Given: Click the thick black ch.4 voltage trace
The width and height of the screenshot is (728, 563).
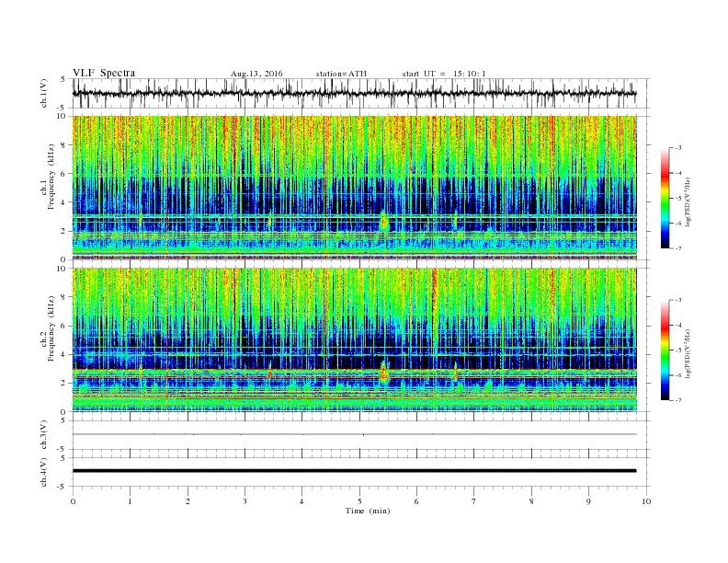Looking at the screenshot, I should click(354, 471).
